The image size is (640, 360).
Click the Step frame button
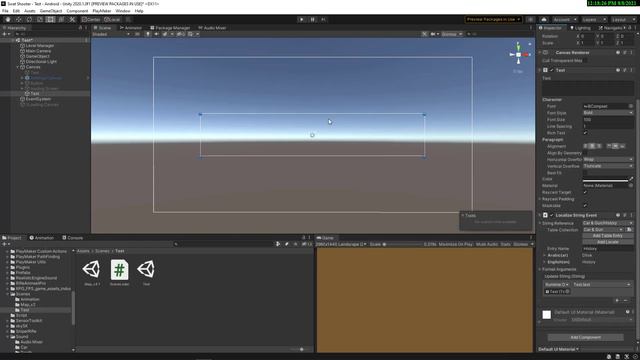pyautogui.click(x=323, y=19)
